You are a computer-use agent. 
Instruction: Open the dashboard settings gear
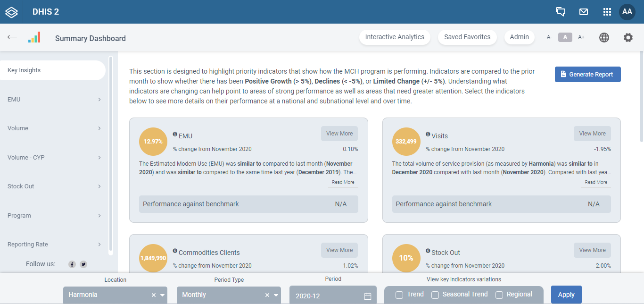(x=628, y=37)
